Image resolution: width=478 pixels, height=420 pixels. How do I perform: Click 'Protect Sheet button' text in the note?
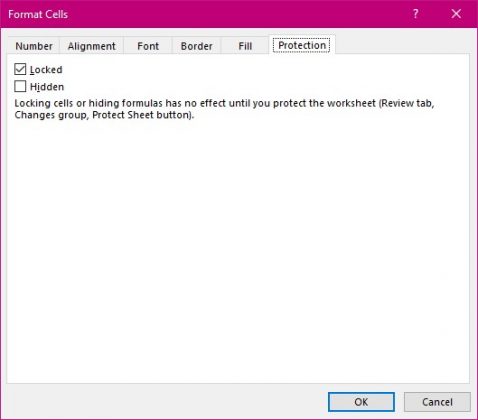click(x=141, y=115)
